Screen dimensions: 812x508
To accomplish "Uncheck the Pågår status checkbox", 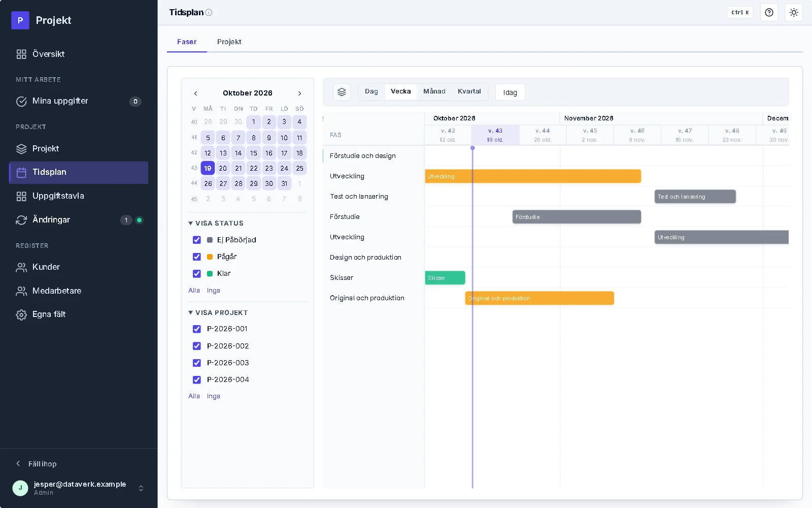I will tap(197, 257).
